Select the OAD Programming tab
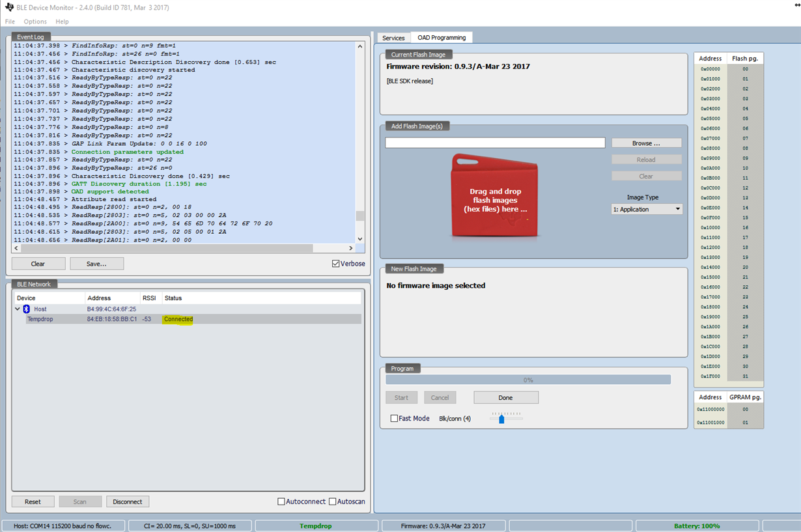 point(442,37)
